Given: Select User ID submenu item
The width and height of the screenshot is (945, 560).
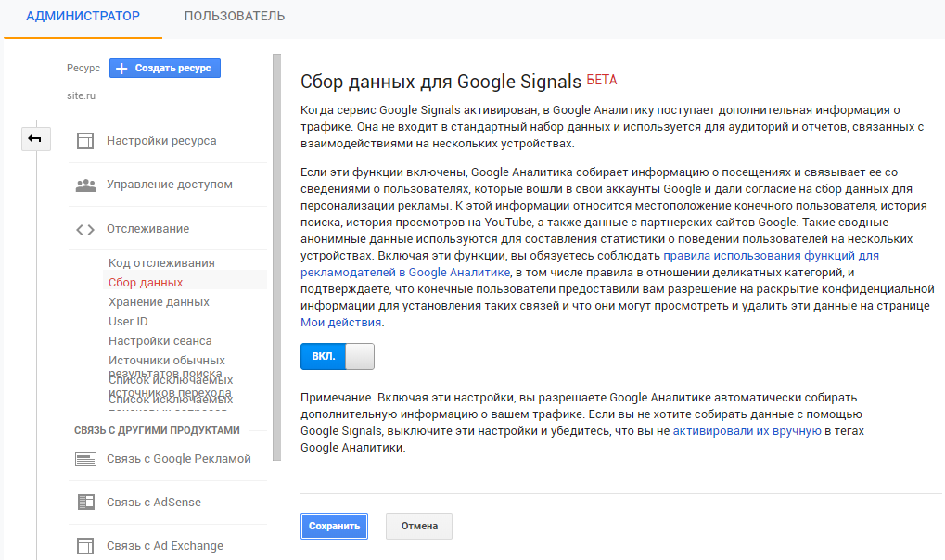Looking at the screenshot, I should click(x=128, y=322).
